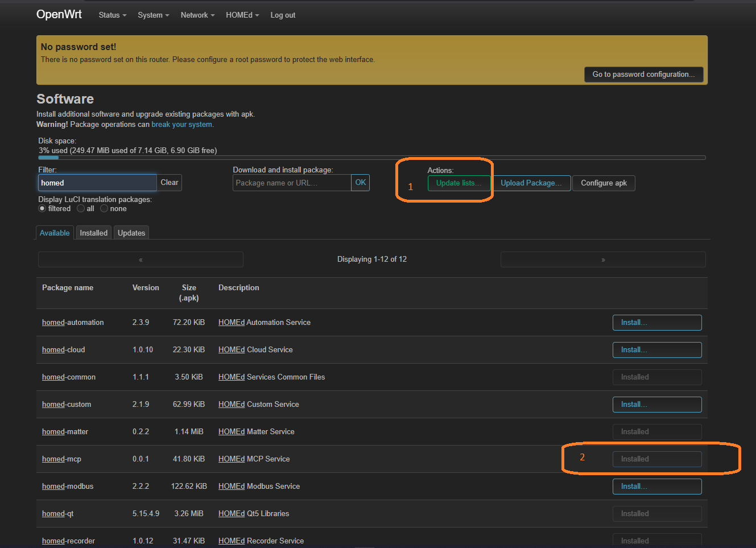Click the homed-matter package name
Viewport: 756px width, 548px height.
tap(65, 432)
